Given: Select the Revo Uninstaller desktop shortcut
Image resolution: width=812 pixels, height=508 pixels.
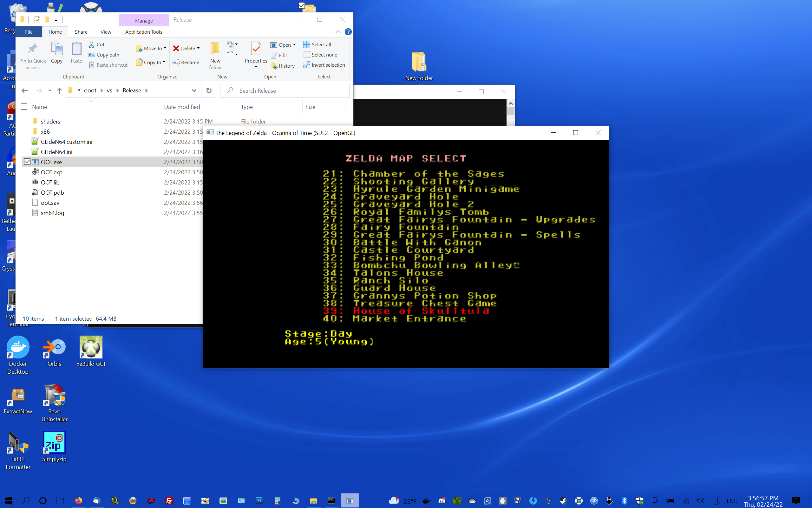Looking at the screenshot, I should pyautogui.click(x=54, y=403).
